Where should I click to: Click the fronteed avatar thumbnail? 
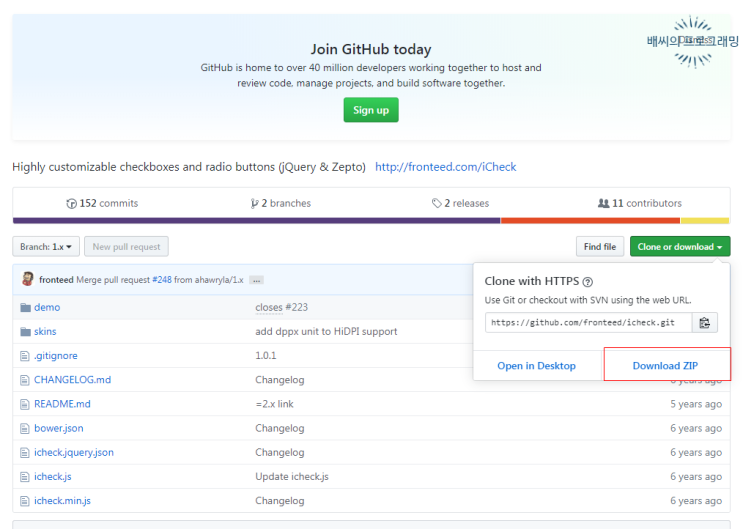coord(27,279)
